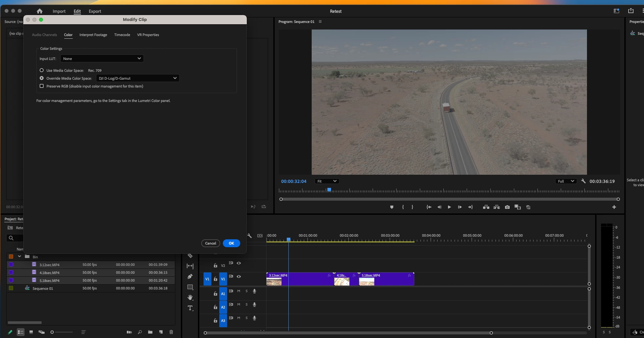Switch Project panel to Freeform View
This screenshot has height=338, width=644.
(42, 332)
